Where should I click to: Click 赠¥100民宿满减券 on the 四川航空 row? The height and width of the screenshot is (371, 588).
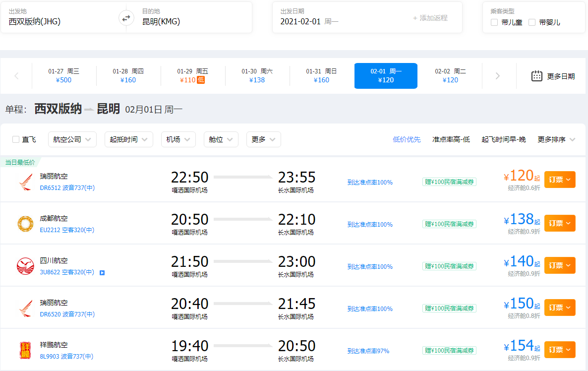click(x=449, y=266)
